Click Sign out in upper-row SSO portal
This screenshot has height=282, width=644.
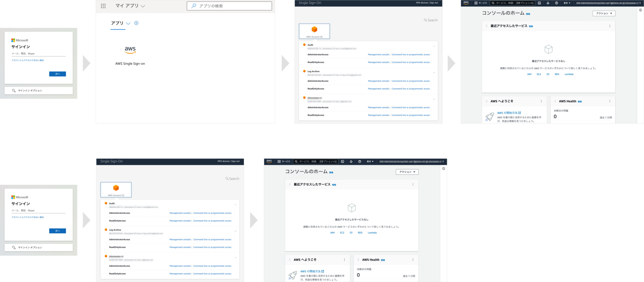434,3
